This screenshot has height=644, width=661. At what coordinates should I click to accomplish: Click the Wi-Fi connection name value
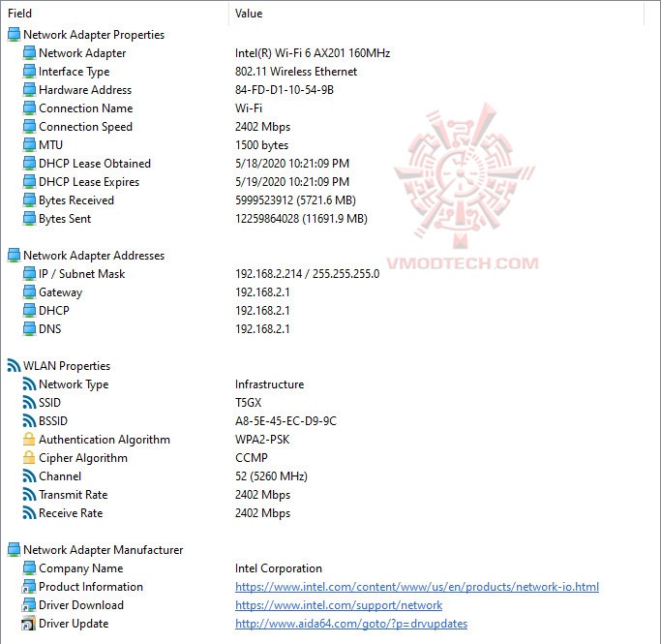click(x=249, y=108)
